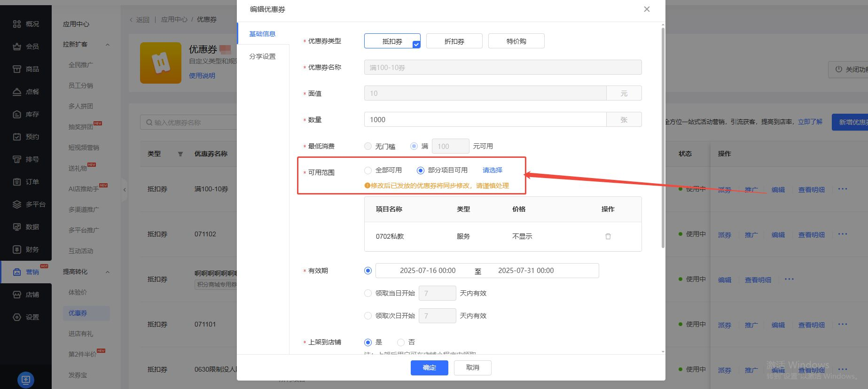This screenshot has width=868, height=389.
Task: Switch to the 分享设置 tab
Action: [x=262, y=56]
